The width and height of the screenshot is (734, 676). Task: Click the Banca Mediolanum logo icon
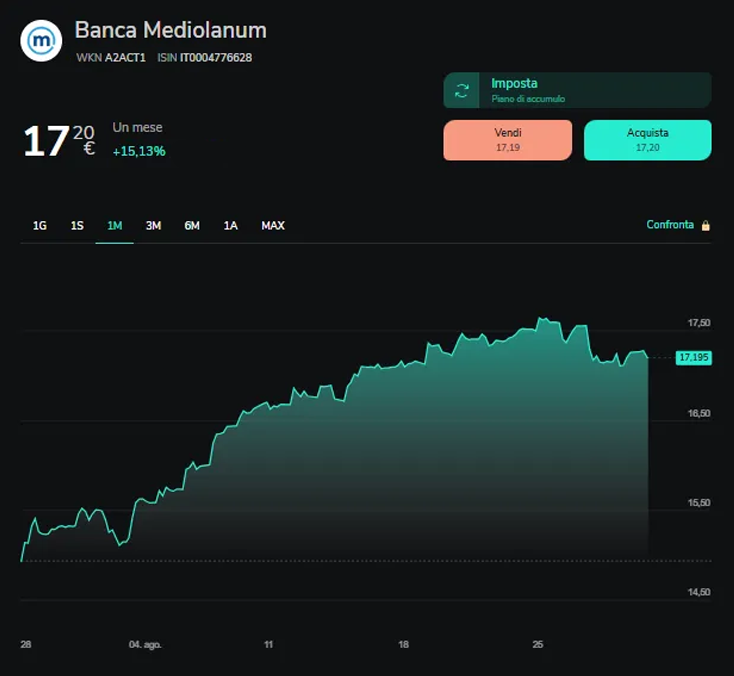(41, 41)
